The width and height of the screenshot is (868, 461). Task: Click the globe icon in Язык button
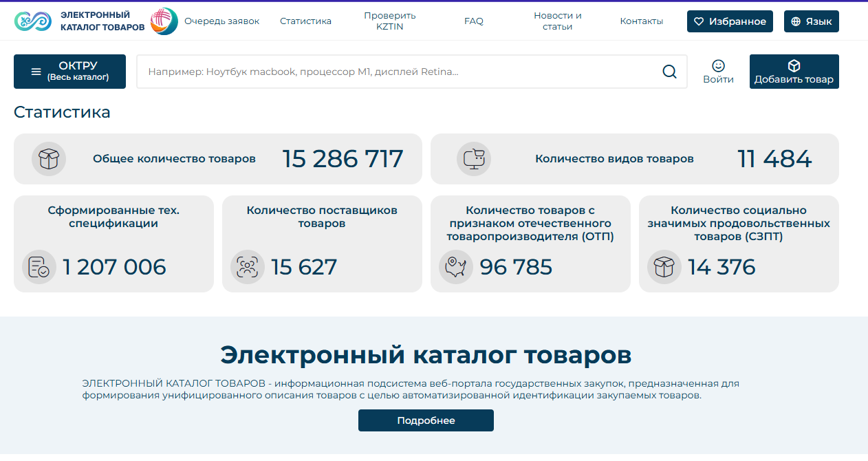click(794, 21)
